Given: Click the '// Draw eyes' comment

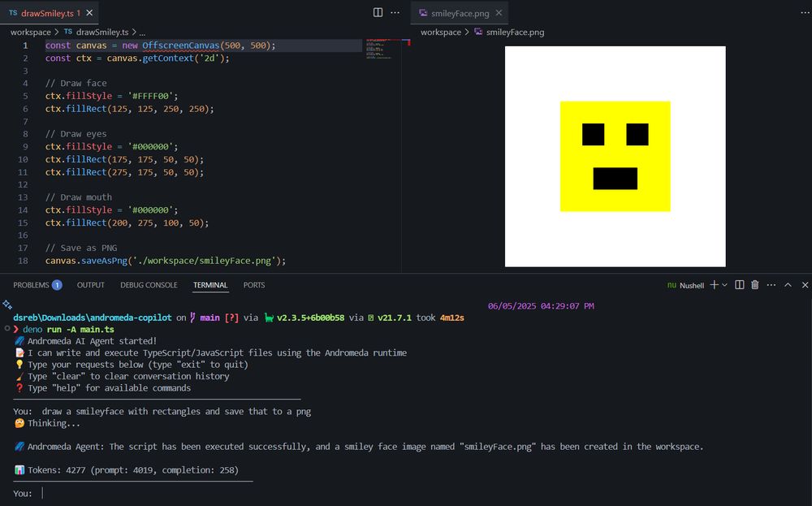Looking at the screenshot, I should [x=76, y=134].
